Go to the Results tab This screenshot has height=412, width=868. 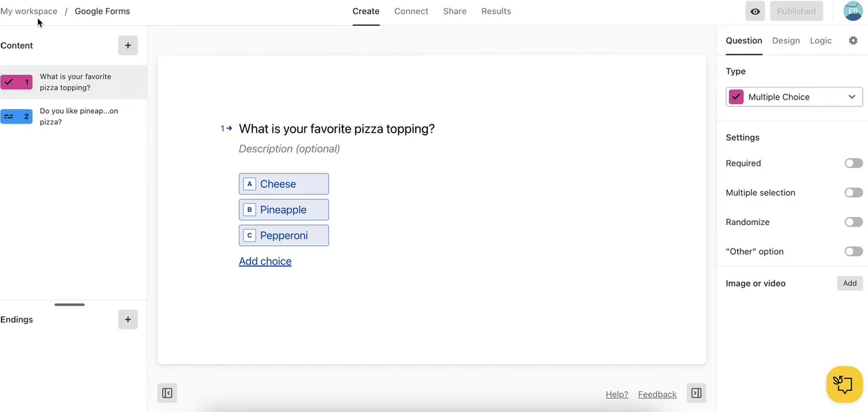(496, 12)
